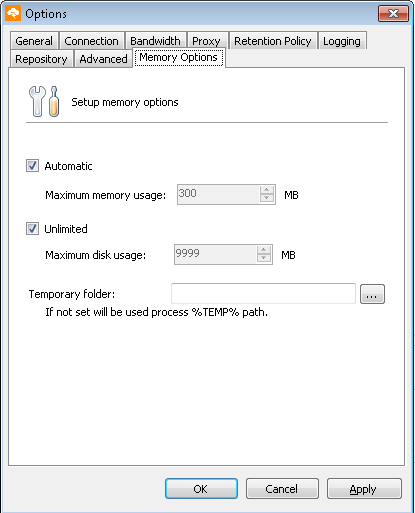This screenshot has height=513, width=415.
Task: Click the Temporary folder text field
Action: [x=263, y=294]
